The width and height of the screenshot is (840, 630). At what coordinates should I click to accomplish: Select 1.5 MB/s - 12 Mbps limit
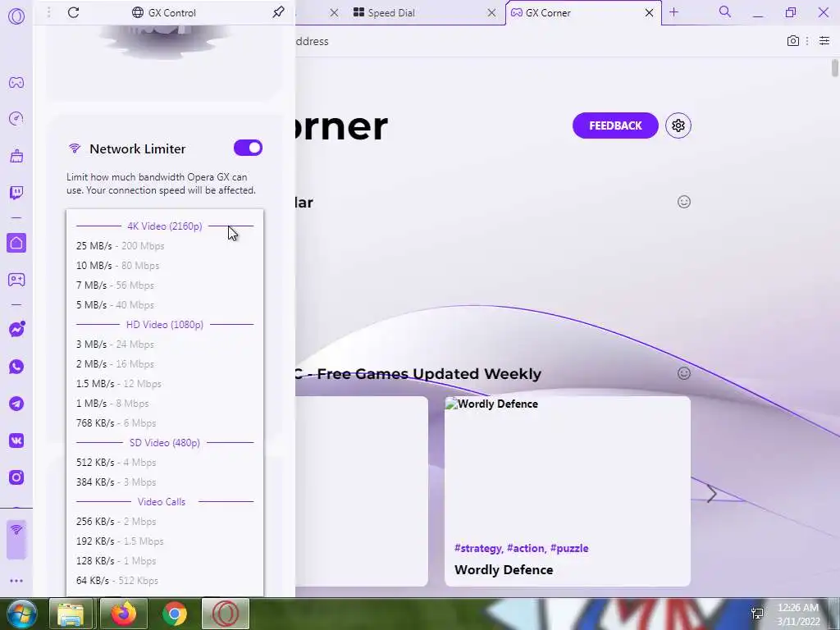click(165, 384)
